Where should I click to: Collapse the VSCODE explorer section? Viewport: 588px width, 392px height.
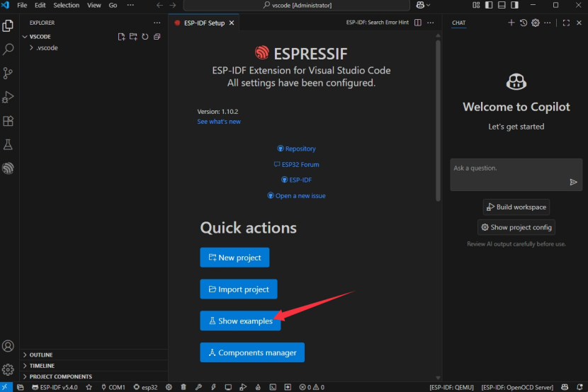coord(40,37)
